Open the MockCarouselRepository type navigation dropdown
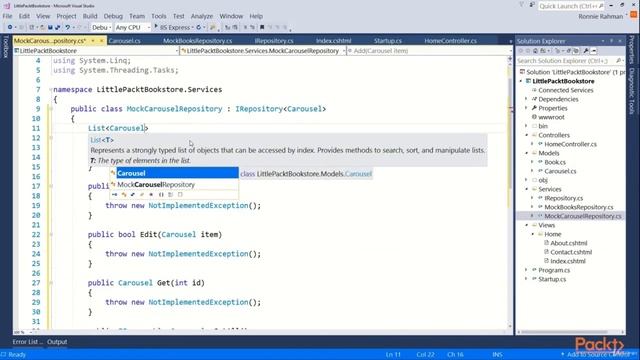The image size is (640, 360). (262, 51)
